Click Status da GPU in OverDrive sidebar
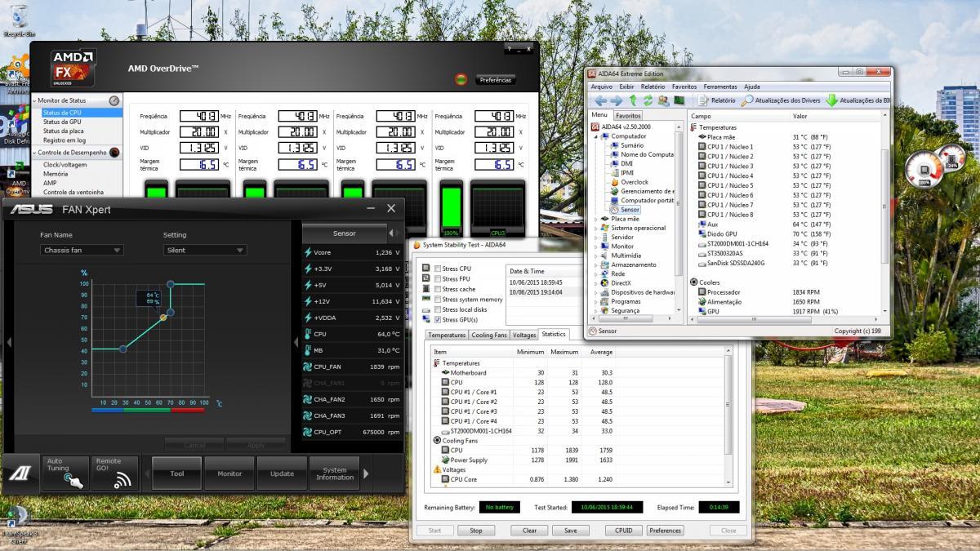 click(62, 122)
